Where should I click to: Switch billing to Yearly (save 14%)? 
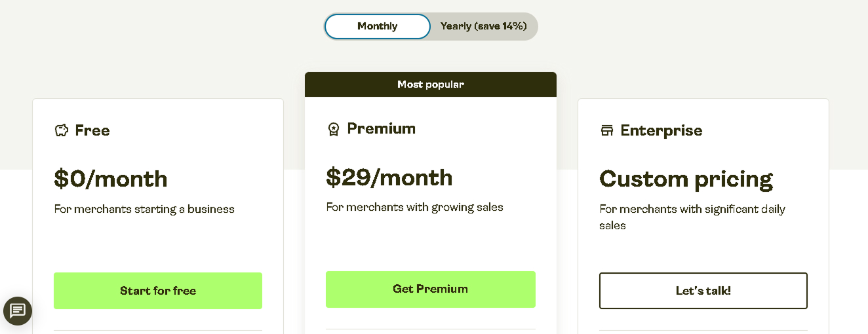pos(484,26)
